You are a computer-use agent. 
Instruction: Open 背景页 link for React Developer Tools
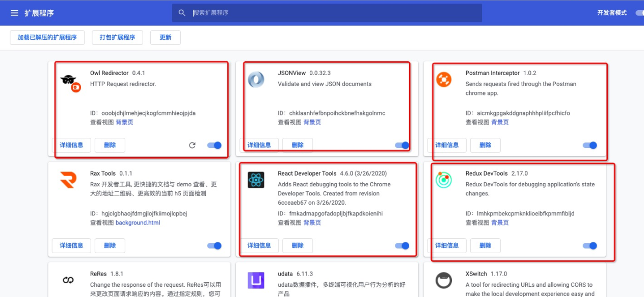[x=312, y=223]
